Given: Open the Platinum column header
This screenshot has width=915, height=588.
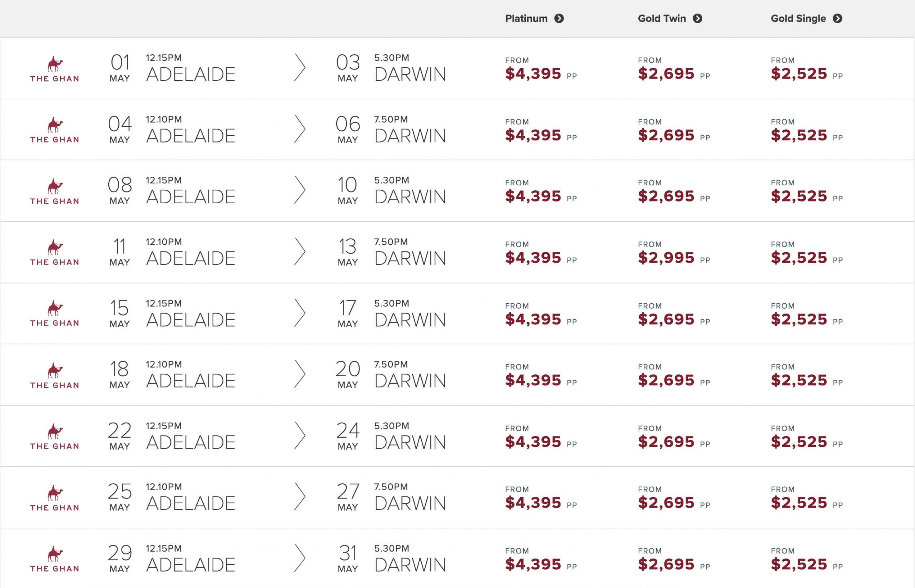Looking at the screenshot, I should (x=526, y=18).
